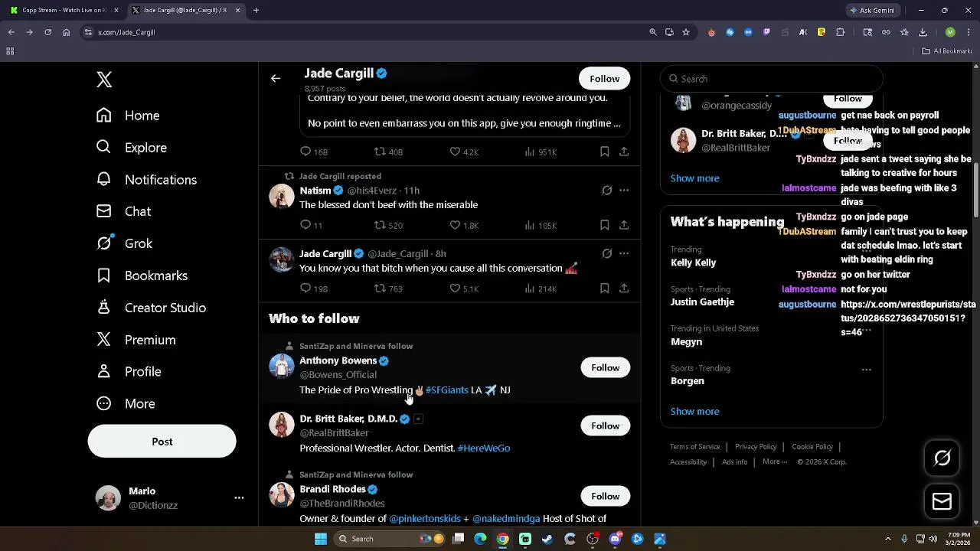Open #SFGiants hashtag link
The image size is (980, 551).
point(447,390)
